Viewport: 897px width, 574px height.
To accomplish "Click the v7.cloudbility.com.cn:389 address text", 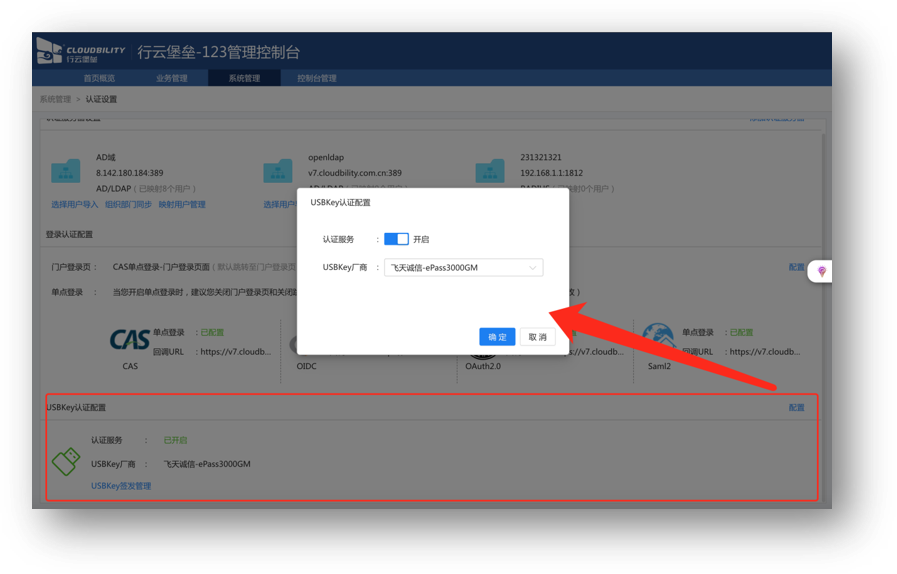I will pos(355,173).
